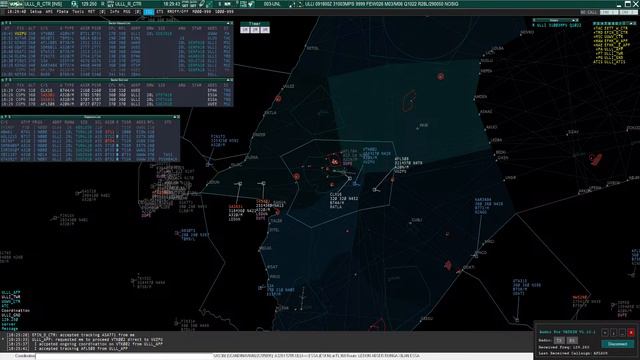This screenshot has height=360, width=640.
Task: Open the MET menu
Action: 91,12
